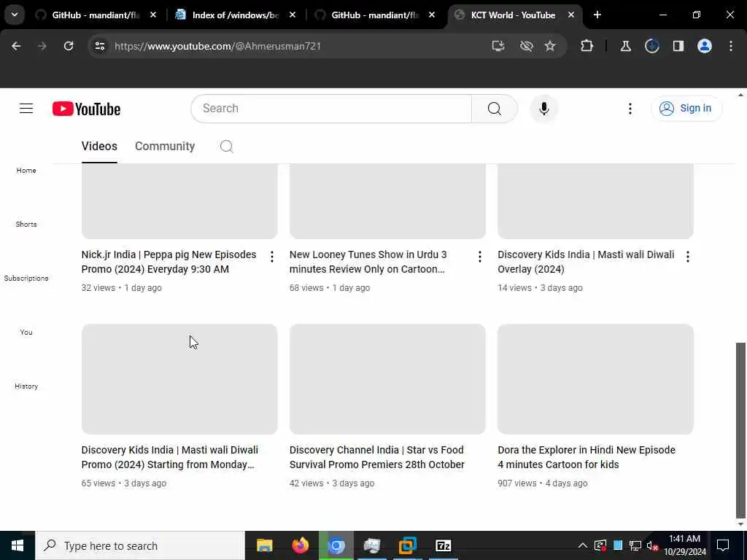
Task: Open YouTube settings three-dot menu
Action: (630, 109)
